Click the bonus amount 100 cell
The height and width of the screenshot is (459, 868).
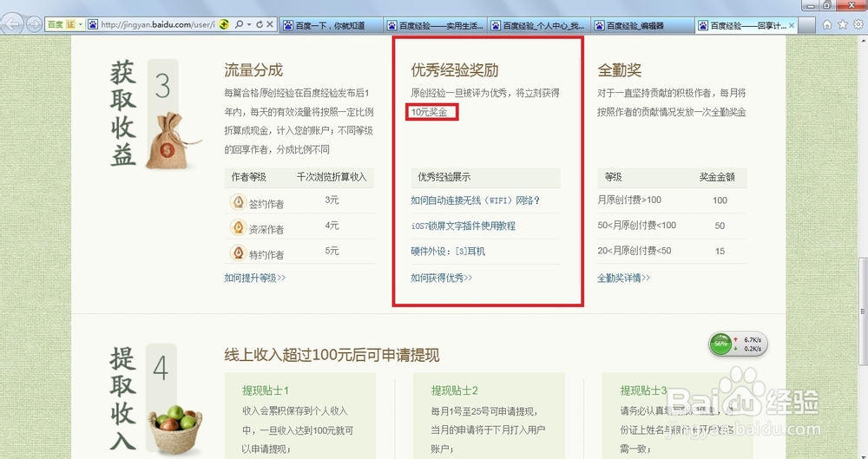720,200
